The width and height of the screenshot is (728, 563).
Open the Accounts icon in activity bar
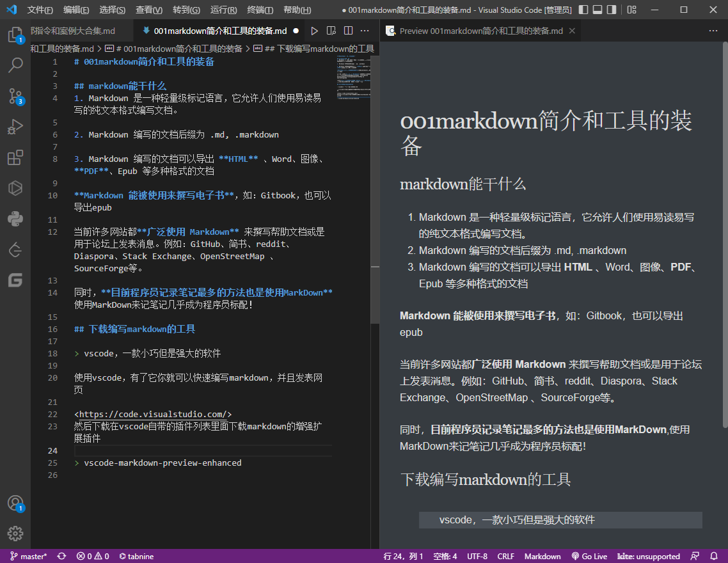15,503
